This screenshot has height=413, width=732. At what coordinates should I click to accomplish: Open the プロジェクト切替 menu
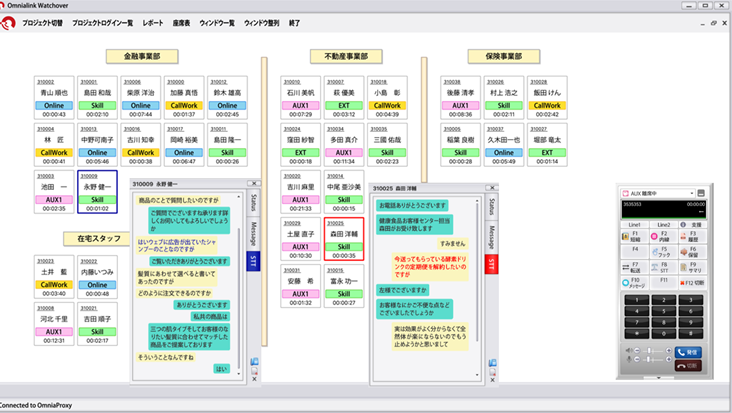click(42, 23)
